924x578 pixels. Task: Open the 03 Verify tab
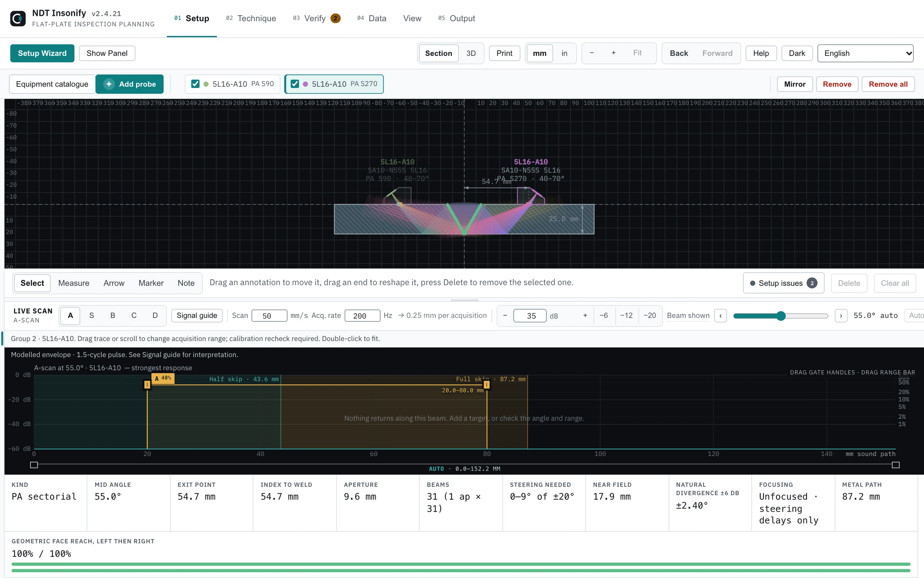316,18
